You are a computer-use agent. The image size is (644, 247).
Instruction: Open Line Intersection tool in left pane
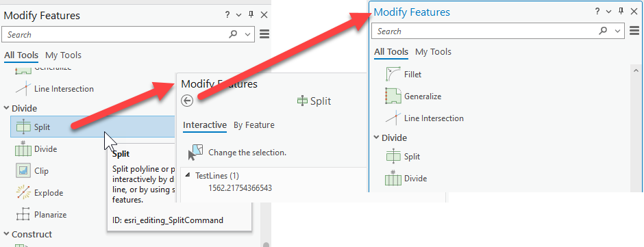point(54,89)
